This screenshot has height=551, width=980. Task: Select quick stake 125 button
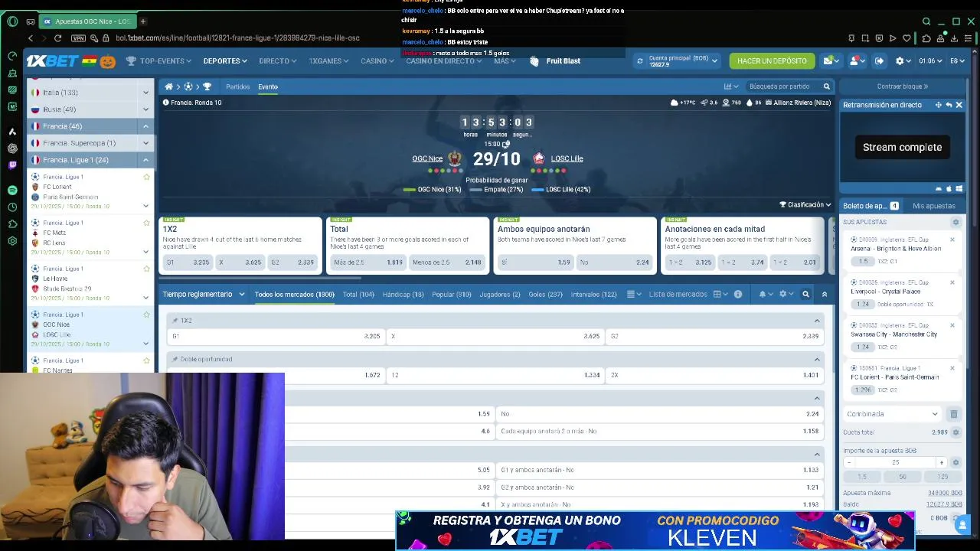pos(942,477)
